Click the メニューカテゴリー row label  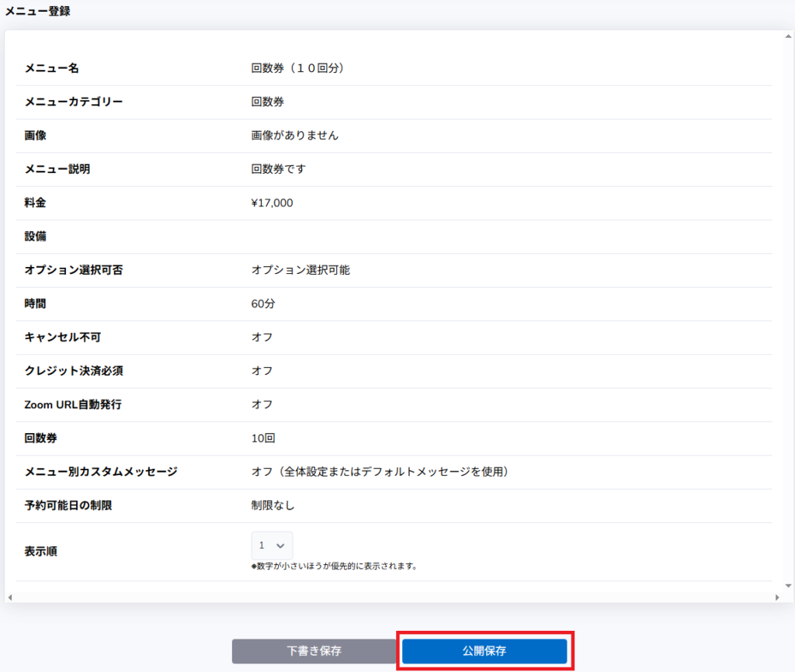point(74,102)
